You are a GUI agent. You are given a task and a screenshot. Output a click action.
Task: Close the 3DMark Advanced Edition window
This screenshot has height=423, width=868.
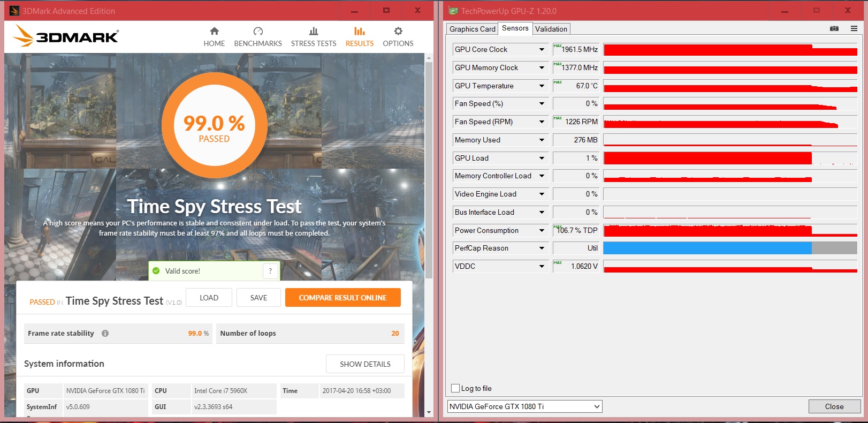(417, 11)
